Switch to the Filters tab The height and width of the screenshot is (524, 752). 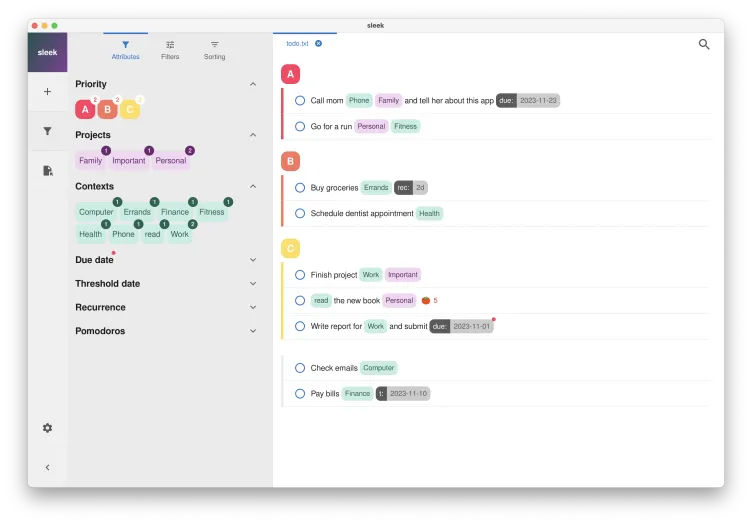pyautogui.click(x=170, y=50)
